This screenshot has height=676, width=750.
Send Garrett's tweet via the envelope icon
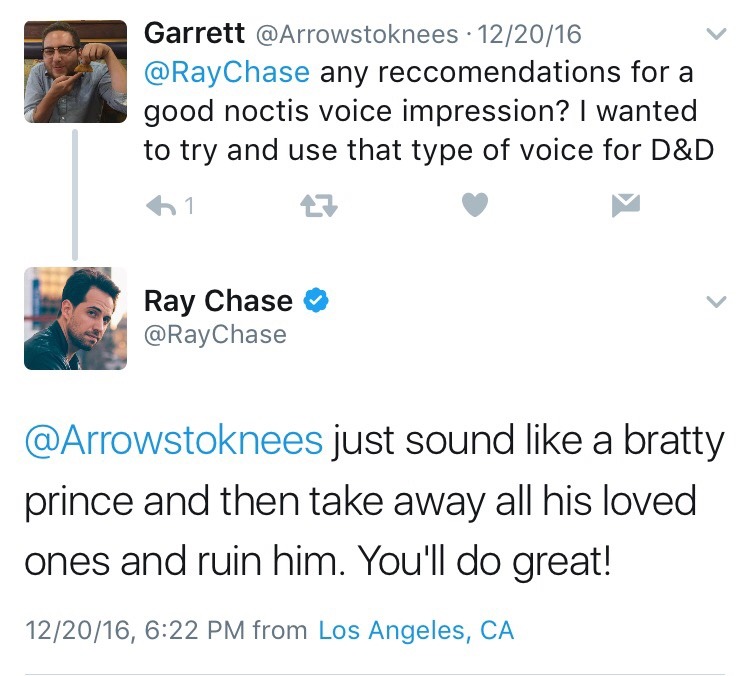626,206
